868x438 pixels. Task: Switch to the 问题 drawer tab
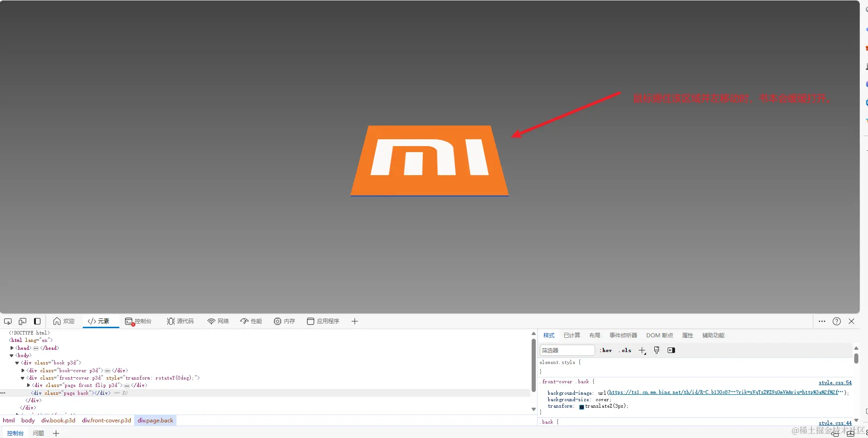click(x=39, y=433)
